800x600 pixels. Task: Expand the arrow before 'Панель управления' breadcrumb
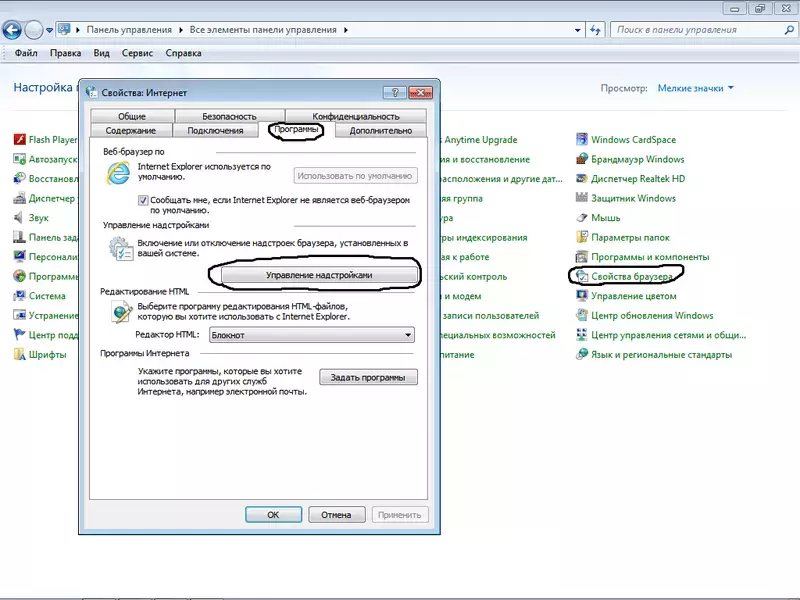coord(78,30)
